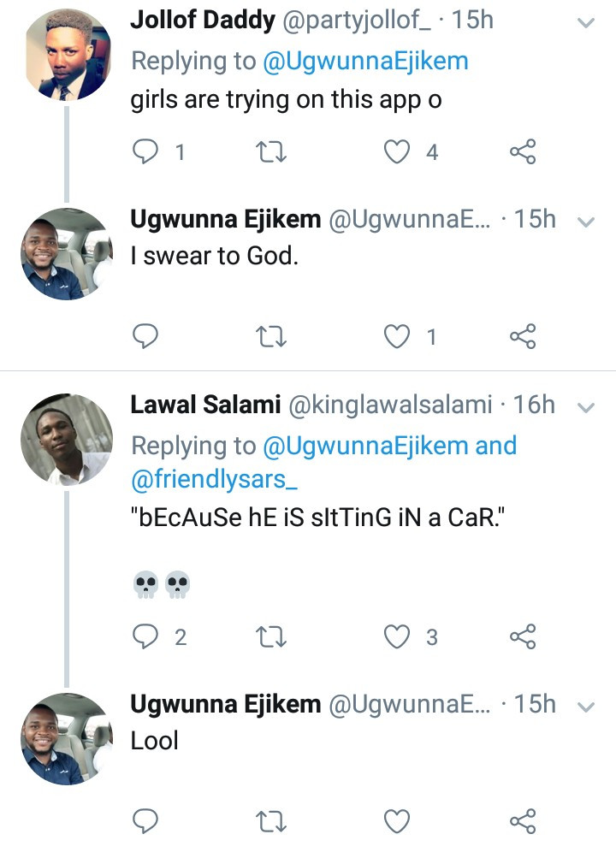Like Lawal Salami's tweet
616x846 pixels.
click(x=396, y=636)
